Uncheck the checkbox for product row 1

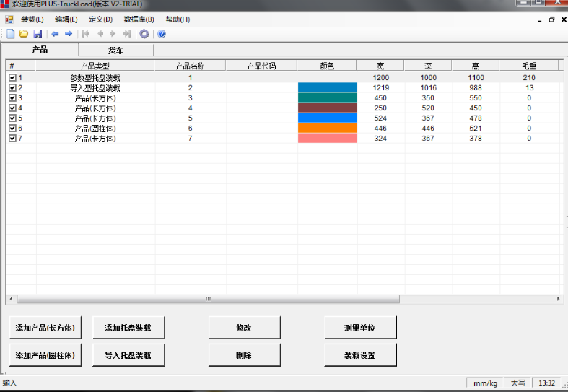tap(12, 77)
